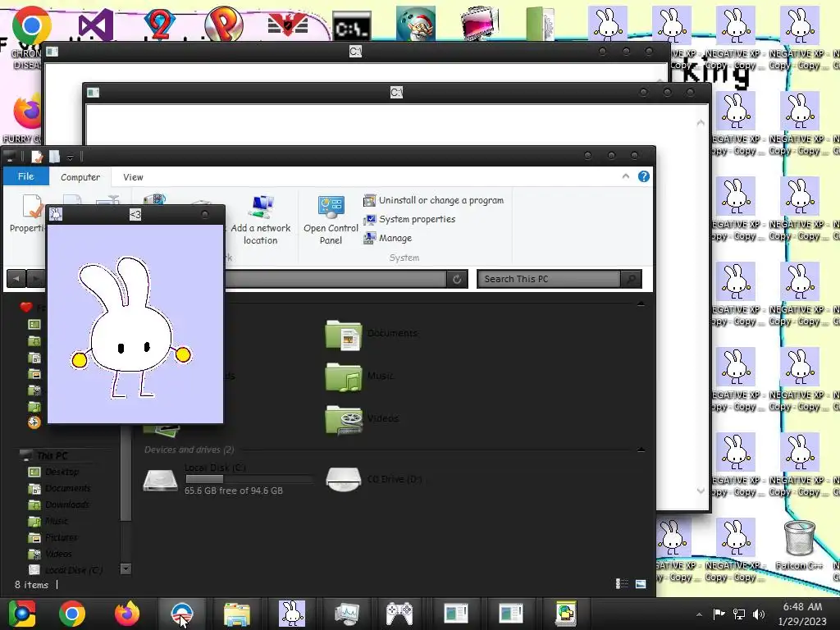Open the Videos folder icon in main pane
This screenshot has width=840, height=630.
344,419
